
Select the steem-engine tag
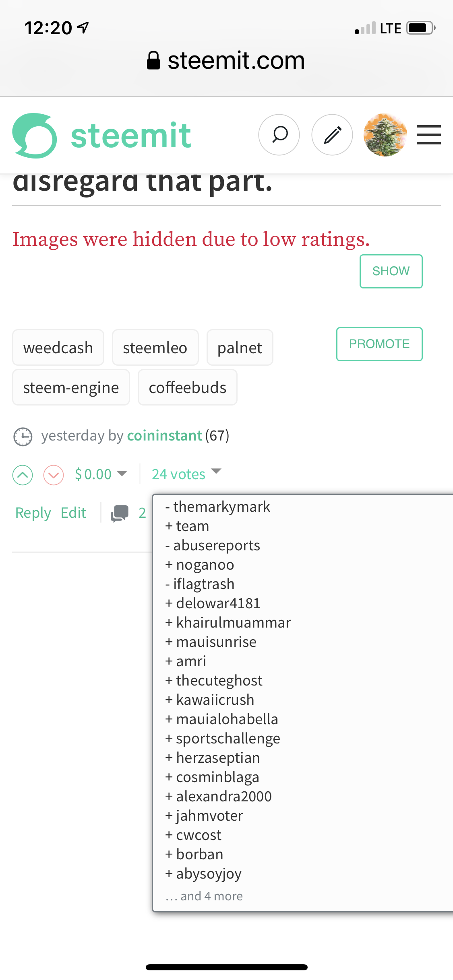pyautogui.click(x=71, y=387)
